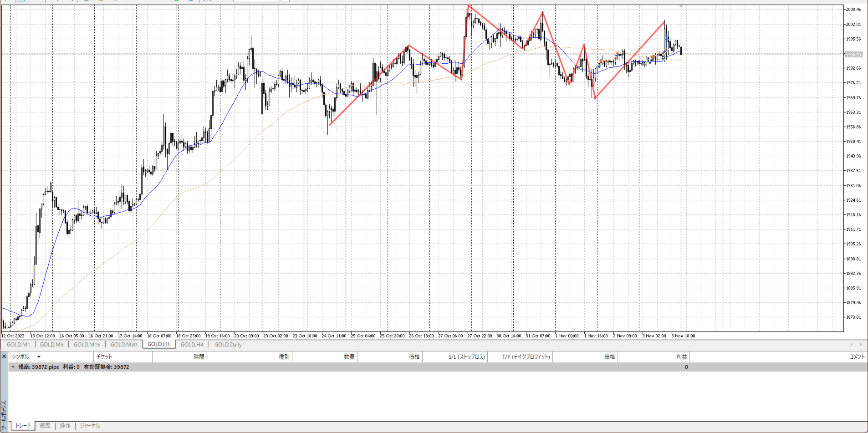Switch to the GOLD,H4 chart tab

tap(192, 345)
